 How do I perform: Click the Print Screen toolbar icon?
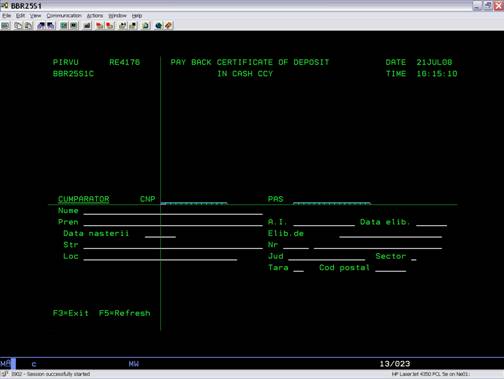[x=5, y=26]
